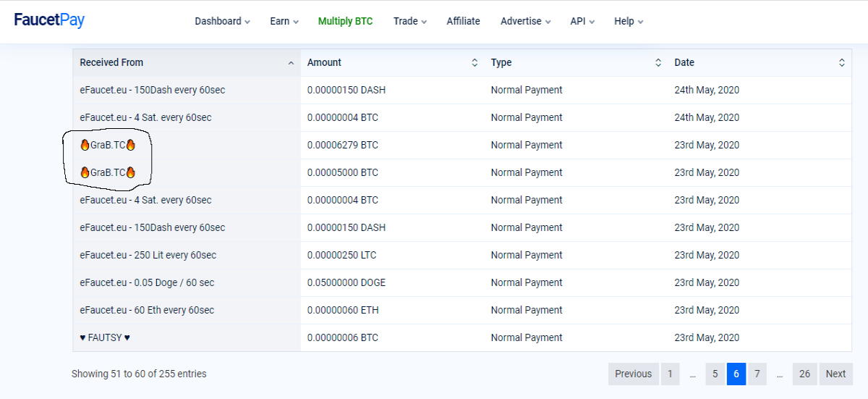Jump to page 5

coord(715,374)
